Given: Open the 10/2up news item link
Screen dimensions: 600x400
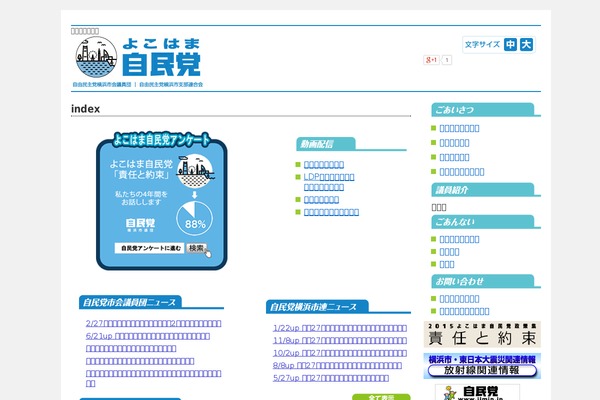Looking at the screenshot, I should pyautogui.click(x=340, y=353).
